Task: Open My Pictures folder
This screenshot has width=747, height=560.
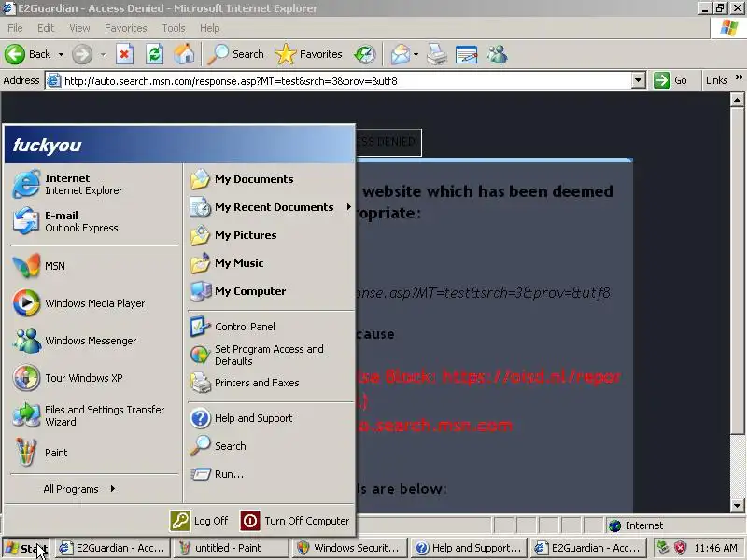Action: click(271, 235)
